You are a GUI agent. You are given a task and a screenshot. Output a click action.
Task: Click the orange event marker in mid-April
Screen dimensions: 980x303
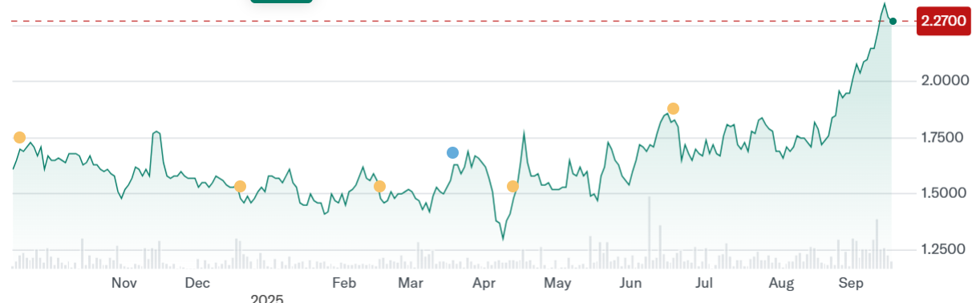click(512, 186)
